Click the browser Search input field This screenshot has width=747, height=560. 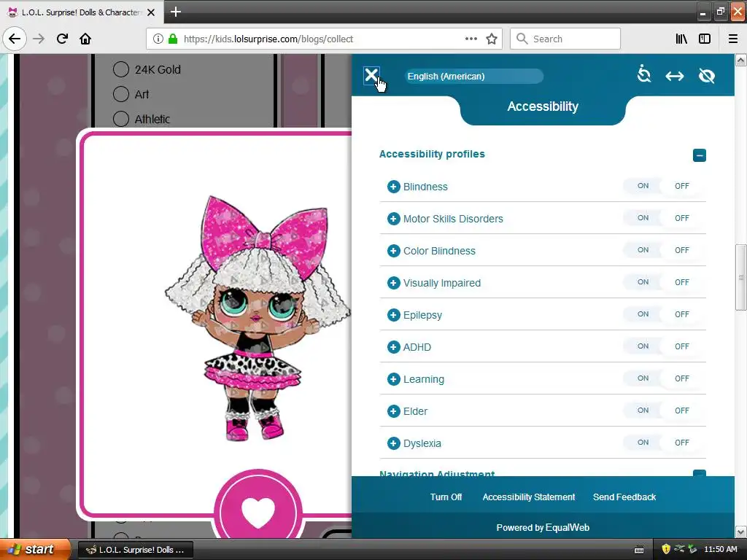coord(565,39)
